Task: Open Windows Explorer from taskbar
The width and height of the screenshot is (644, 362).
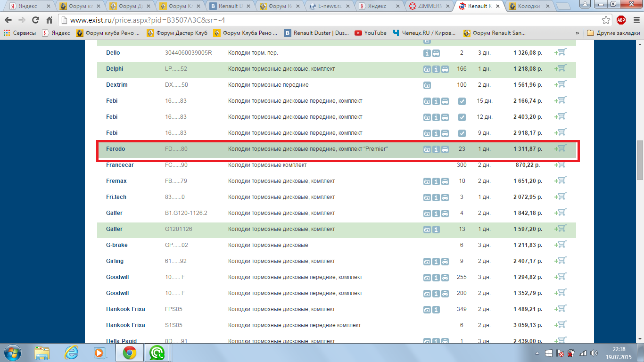Action: tap(42, 353)
